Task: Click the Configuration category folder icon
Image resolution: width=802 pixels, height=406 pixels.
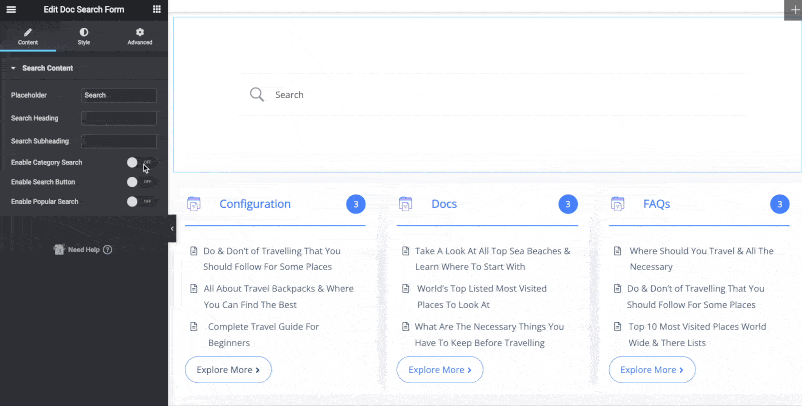Action: click(194, 204)
